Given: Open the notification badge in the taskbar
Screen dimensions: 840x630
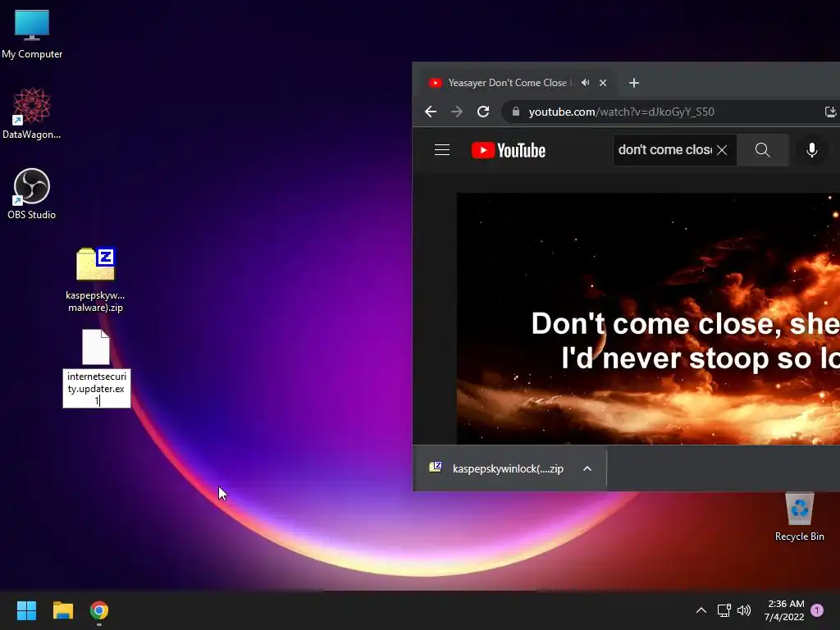Looking at the screenshot, I should [x=817, y=610].
